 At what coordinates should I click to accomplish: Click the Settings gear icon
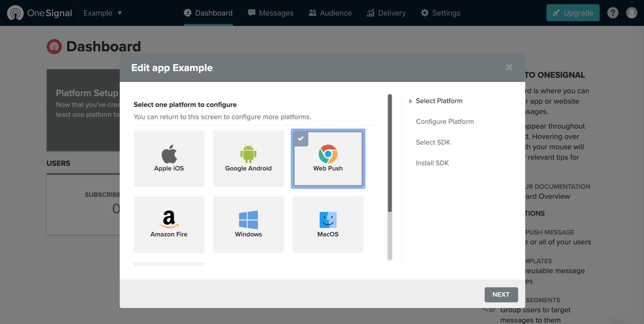pyautogui.click(x=424, y=13)
